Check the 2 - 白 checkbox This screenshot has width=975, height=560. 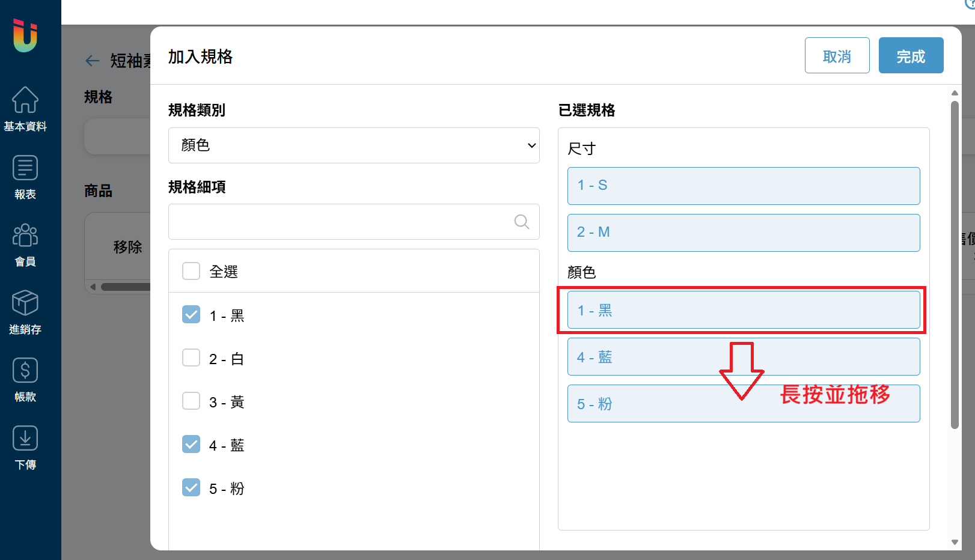coord(191,358)
